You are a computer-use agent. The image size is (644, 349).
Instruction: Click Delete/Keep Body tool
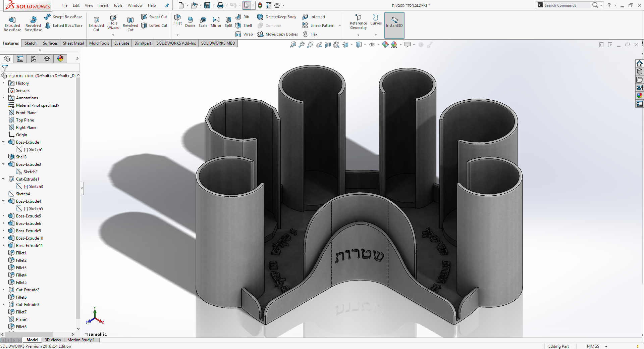point(277,17)
